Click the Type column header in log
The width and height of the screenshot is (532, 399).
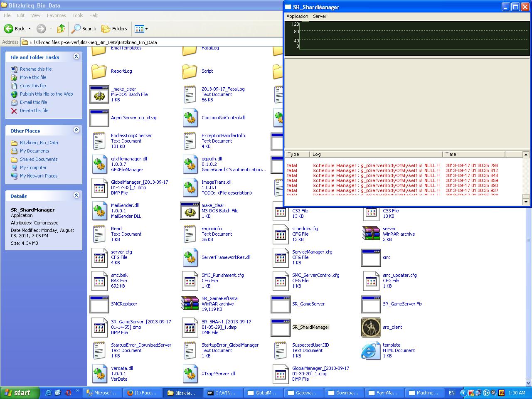pos(297,154)
